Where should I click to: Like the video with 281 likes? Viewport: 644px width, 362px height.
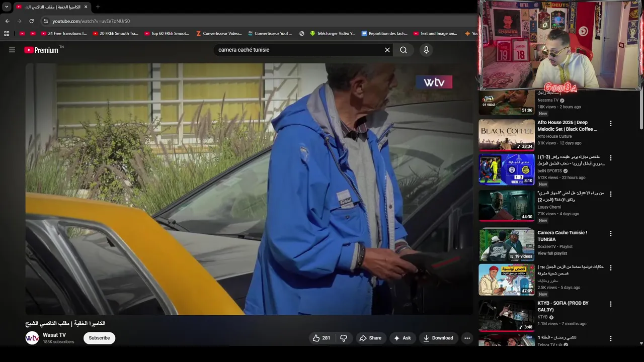(x=321, y=338)
